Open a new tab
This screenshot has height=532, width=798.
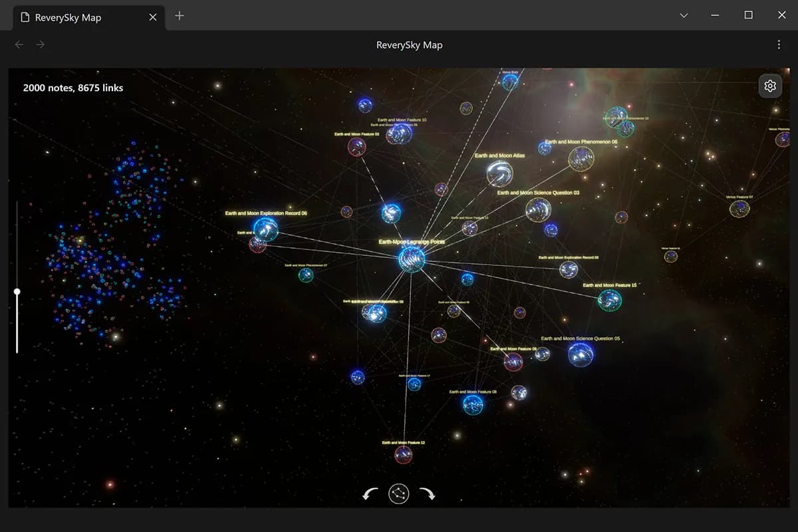point(180,16)
